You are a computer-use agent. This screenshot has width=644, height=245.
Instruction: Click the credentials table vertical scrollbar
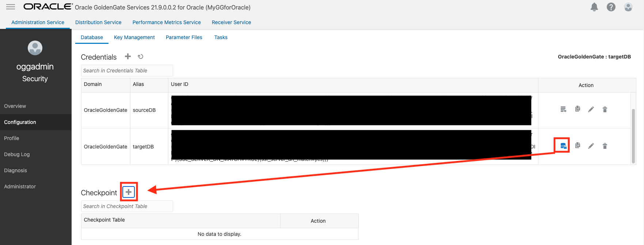pos(633,135)
